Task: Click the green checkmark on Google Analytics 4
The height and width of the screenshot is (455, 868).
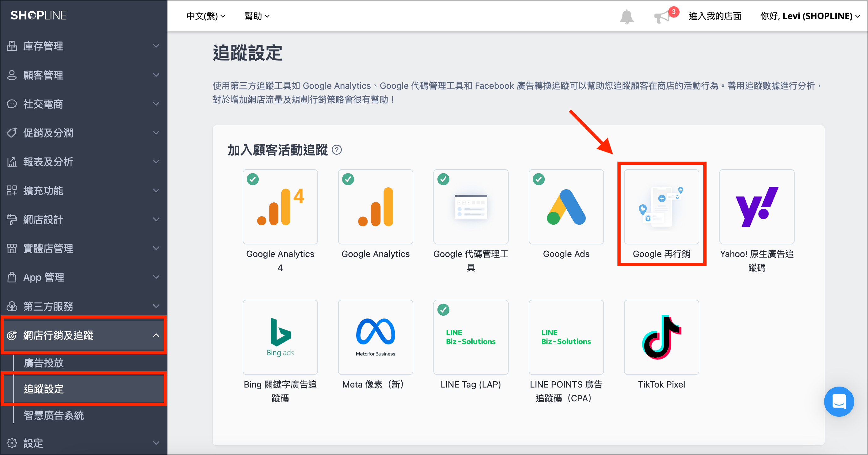Action: (253, 179)
